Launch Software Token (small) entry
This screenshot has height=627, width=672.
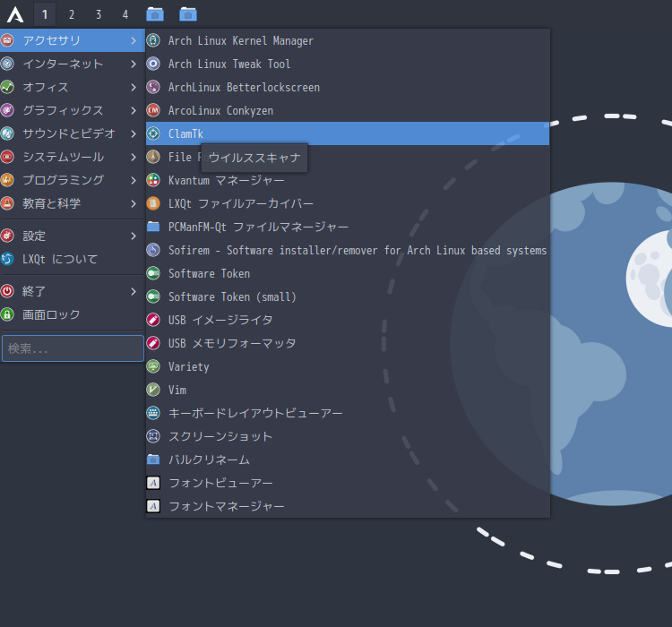click(348, 296)
